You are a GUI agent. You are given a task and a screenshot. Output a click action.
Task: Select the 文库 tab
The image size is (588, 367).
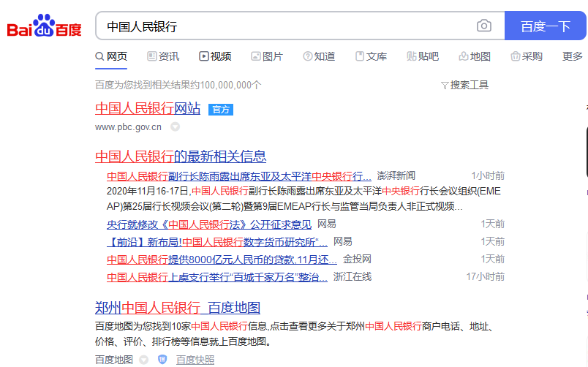371,56
